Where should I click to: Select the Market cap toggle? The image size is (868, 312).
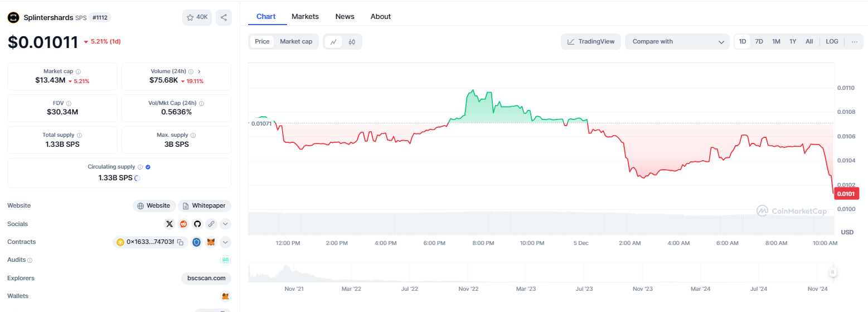pyautogui.click(x=296, y=41)
